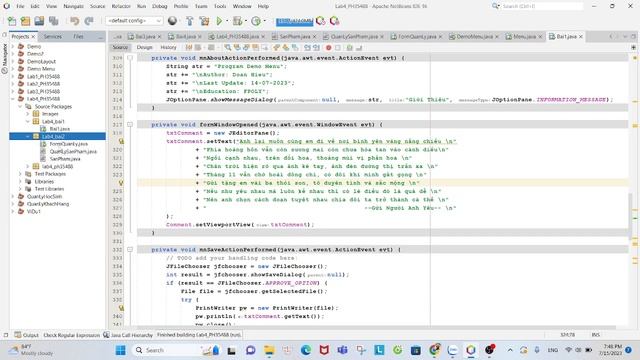This screenshot has width=640, height=360.
Task: Open File Explorer from the taskbar
Action: (x=269, y=350)
